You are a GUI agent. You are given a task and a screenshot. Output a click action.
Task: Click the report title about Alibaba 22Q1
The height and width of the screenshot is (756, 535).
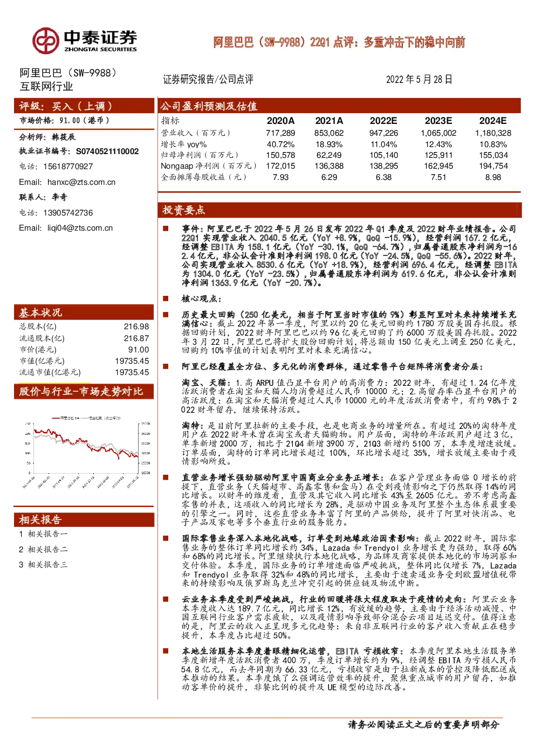[339, 42]
